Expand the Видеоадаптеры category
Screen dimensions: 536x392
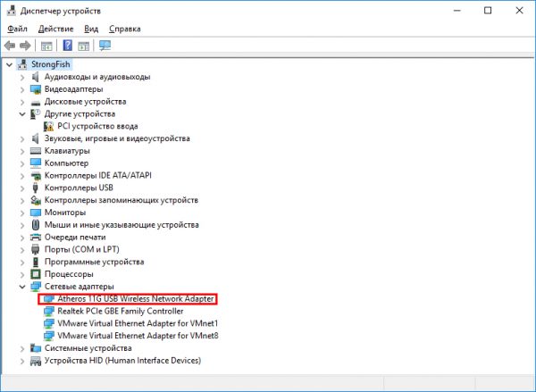(22, 89)
